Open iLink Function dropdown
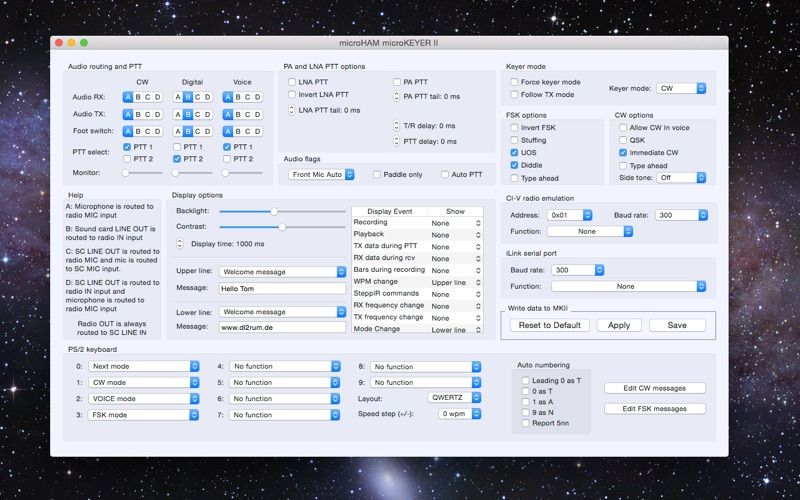The width and height of the screenshot is (800, 500). (629, 287)
